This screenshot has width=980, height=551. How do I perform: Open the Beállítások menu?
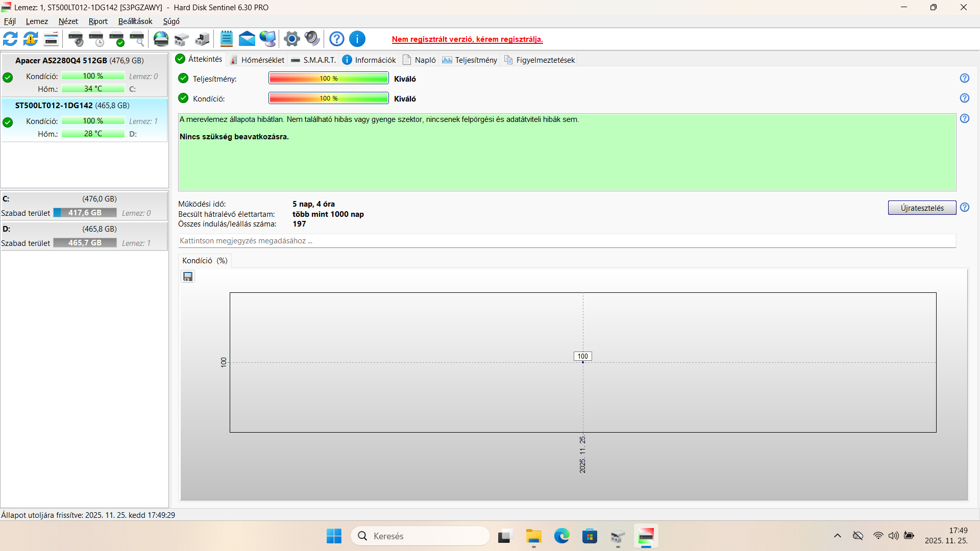(x=135, y=21)
